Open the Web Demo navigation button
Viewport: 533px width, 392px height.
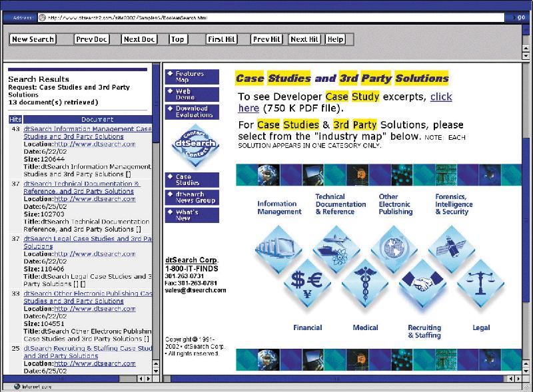192,95
